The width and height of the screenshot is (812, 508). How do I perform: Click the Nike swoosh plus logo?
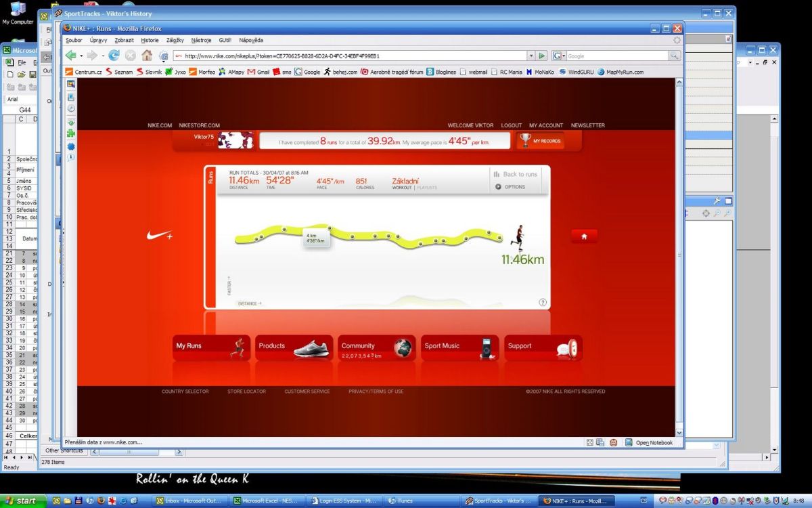[x=160, y=236]
